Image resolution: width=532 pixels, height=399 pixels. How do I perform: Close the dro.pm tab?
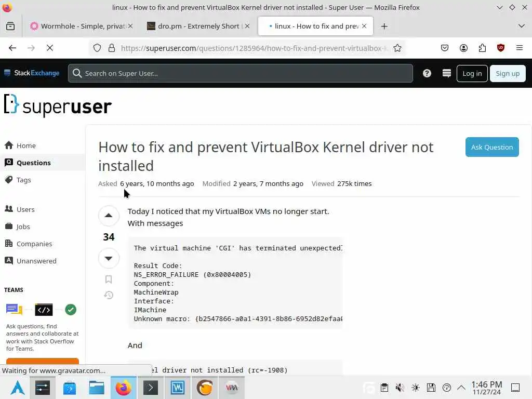click(247, 26)
